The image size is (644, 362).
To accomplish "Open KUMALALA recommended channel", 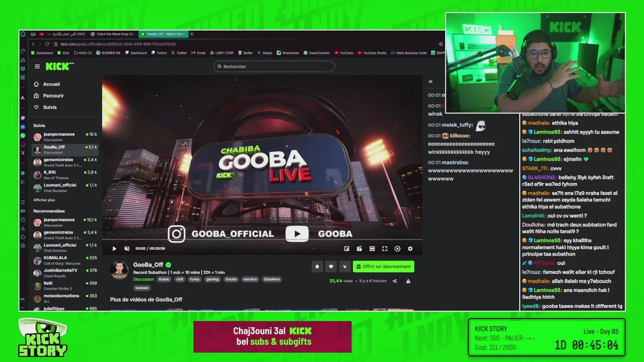I will click(65, 260).
